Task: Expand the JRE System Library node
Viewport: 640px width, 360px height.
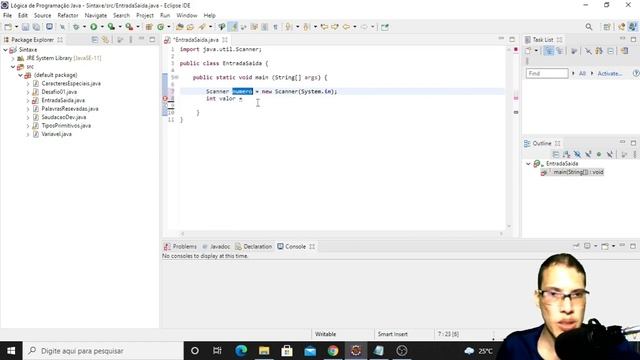Action: tap(13, 58)
